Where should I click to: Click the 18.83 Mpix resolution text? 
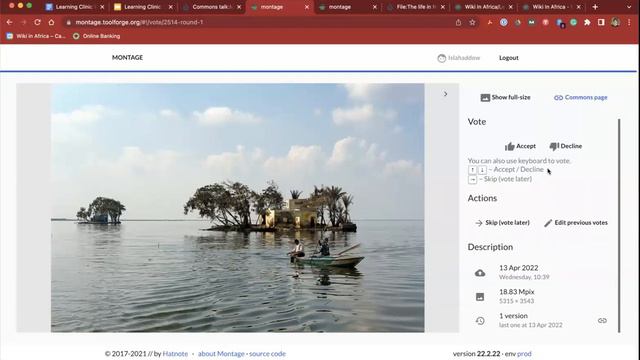click(517, 292)
